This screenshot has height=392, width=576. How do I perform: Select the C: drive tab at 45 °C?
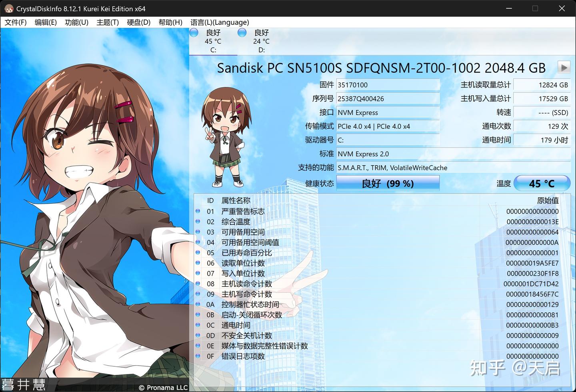point(213,41)
